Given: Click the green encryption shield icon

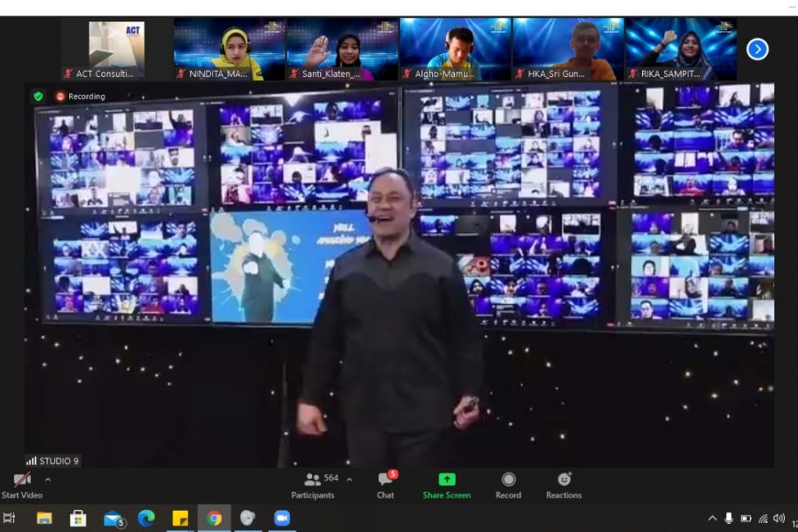Looking at the screenshot, I should coord(38,96).
